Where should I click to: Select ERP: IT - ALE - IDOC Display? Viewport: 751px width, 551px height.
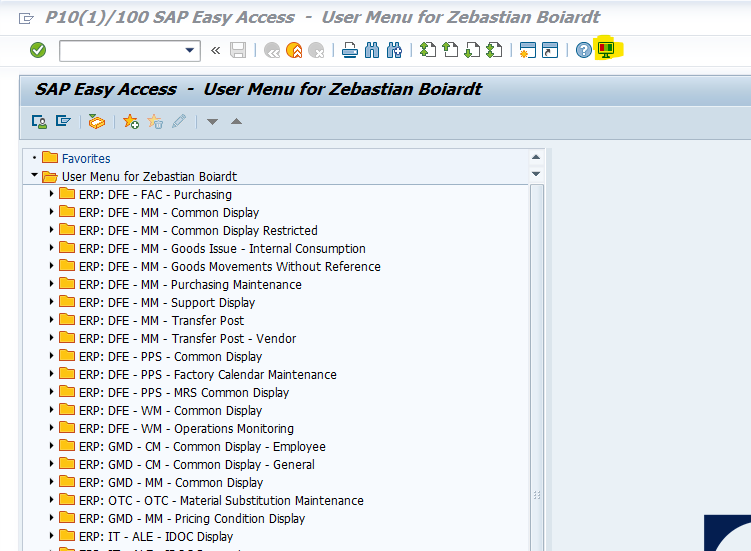tap(156, 537)
